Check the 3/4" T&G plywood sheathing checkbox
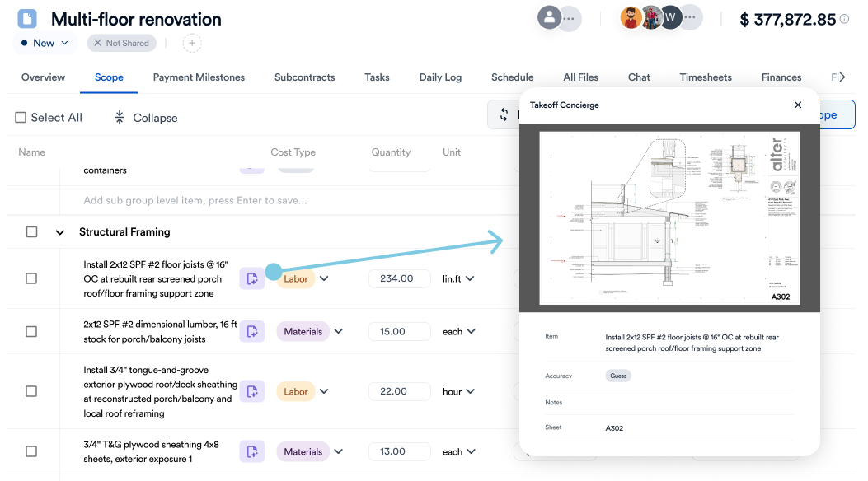 [x=31, y=451]
